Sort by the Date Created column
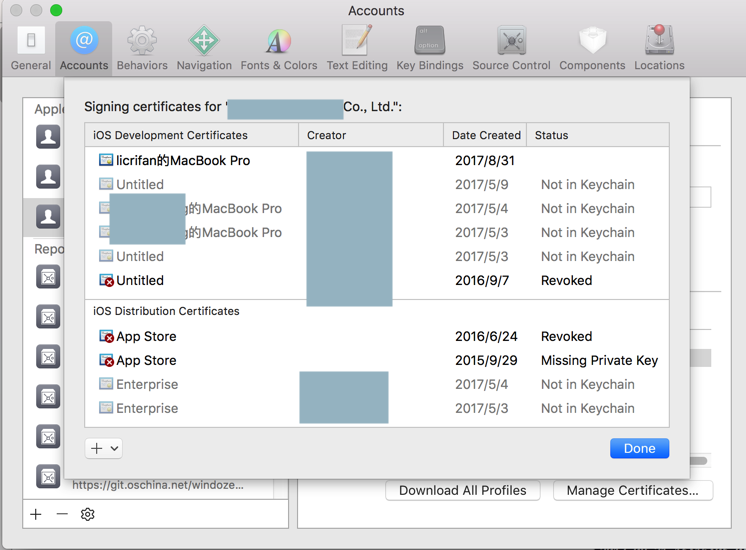 point(486,135)
